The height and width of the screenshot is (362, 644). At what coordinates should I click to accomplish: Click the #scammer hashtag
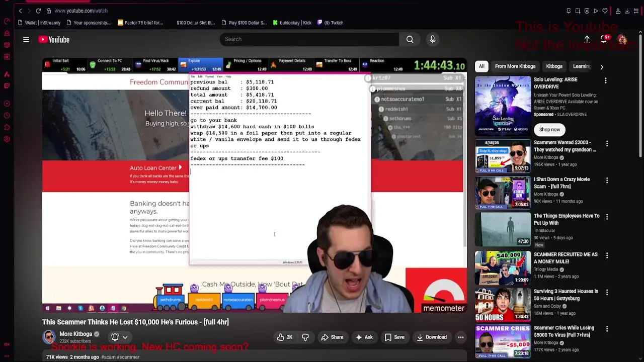click(128, 357)
